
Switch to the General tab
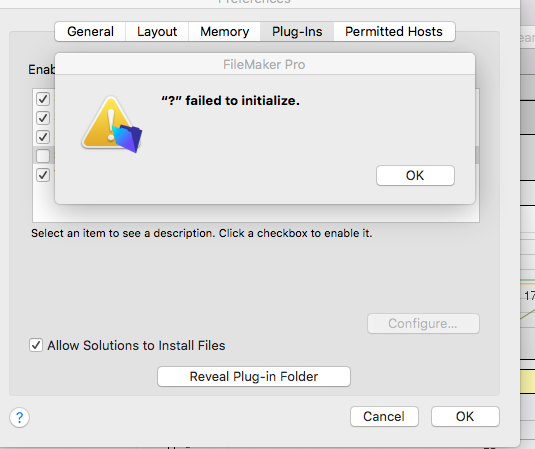coord(90,32)
